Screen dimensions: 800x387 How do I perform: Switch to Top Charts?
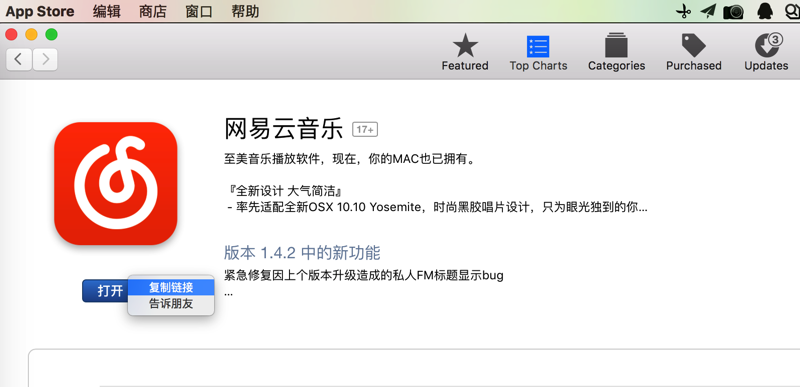538,53
